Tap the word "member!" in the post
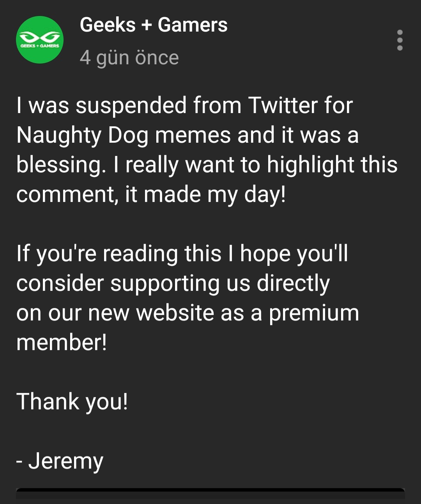Viewport: 421px width, 504px height. [x=62, y=342]
